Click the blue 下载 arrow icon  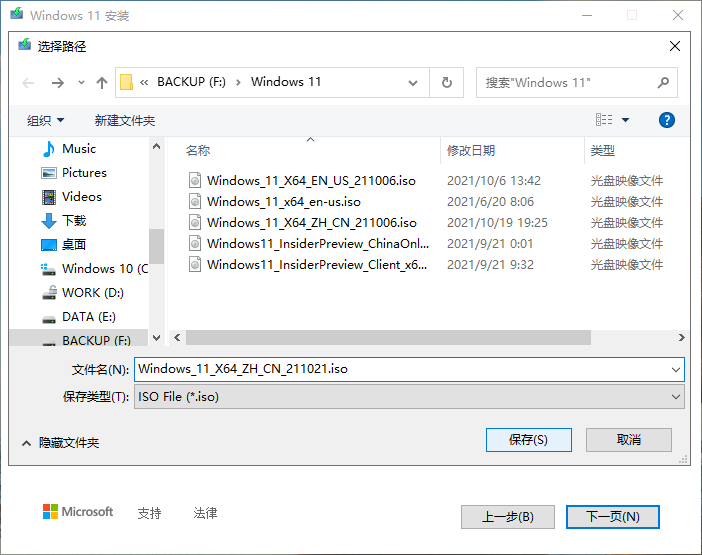click(x=49, y=221)
